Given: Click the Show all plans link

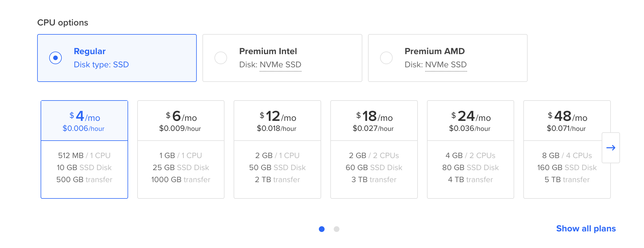Looking at the screenshot, I should (586, 229).
